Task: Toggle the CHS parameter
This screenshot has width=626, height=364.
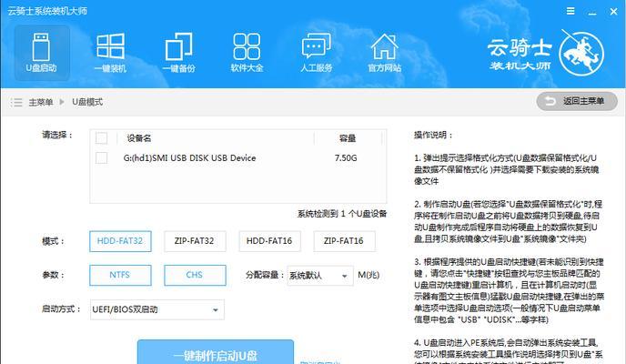Action: point(195,275)
